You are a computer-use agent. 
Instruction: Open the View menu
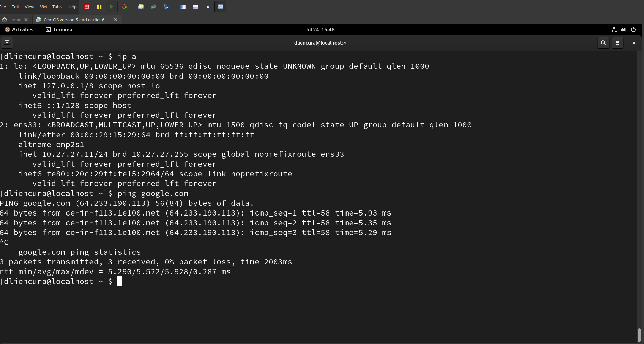click(29, 7)
